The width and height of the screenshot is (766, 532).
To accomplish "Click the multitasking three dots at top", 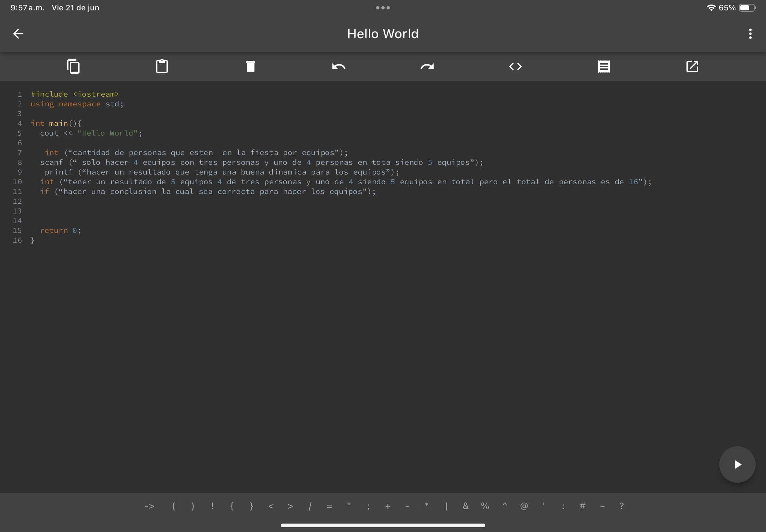I will (383, 8).
